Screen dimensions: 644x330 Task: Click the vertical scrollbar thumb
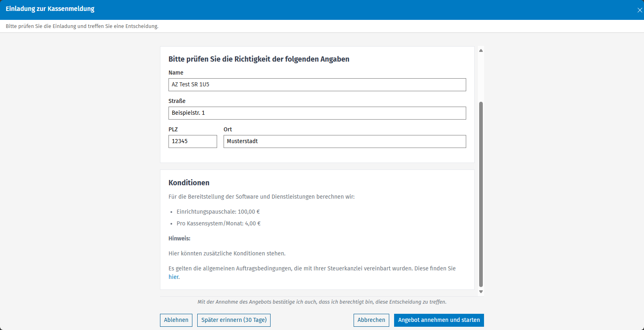pyautogui.click(x=481, y=194)
